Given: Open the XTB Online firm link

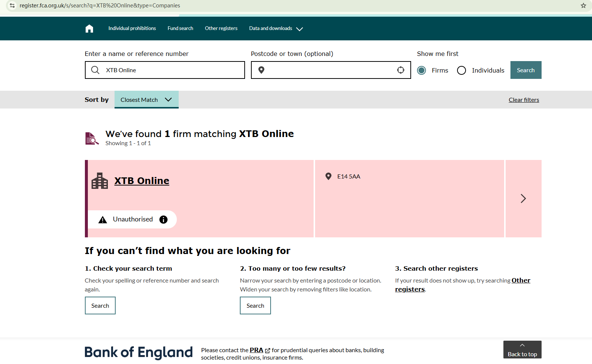Looking at the screenshot, I should pyautogui.click(x=142, y=181).
